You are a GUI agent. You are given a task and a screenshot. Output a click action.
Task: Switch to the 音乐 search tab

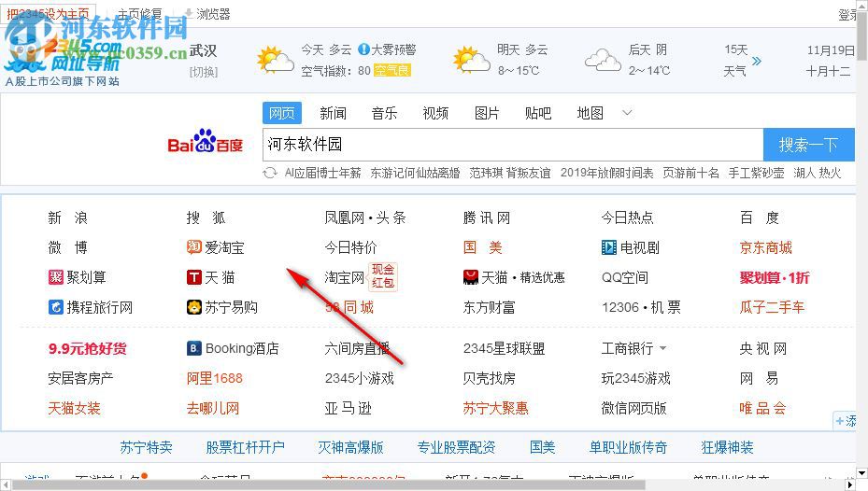click(384, 113)
